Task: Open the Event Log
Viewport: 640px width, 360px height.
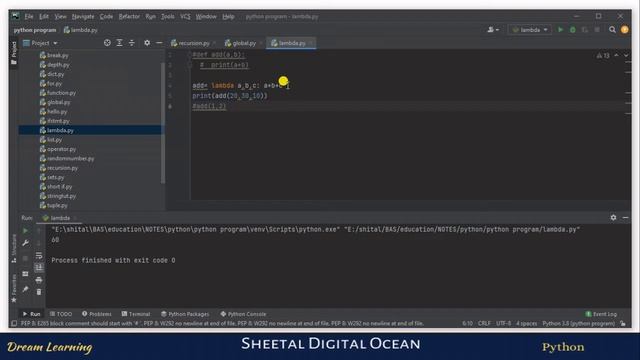Action: pyautogui.click(x=601, y=314)
